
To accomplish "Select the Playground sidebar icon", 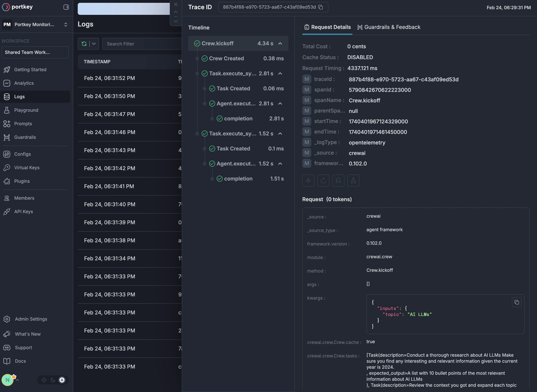I will 7,110.
